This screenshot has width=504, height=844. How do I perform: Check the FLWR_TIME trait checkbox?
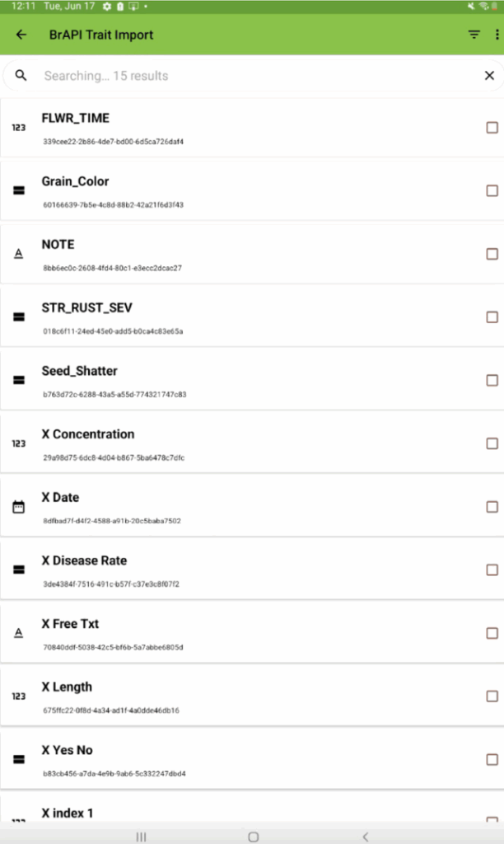click(492, 128)
